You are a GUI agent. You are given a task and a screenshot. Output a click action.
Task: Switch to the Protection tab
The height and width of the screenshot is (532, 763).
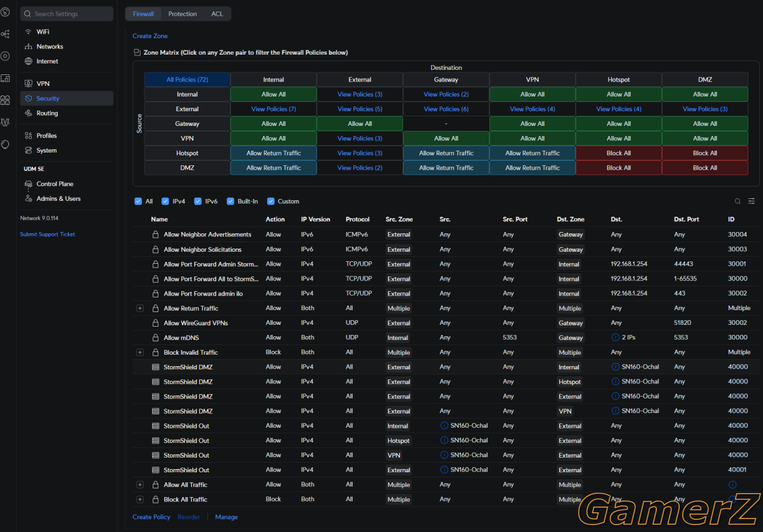tap(182, 14)
